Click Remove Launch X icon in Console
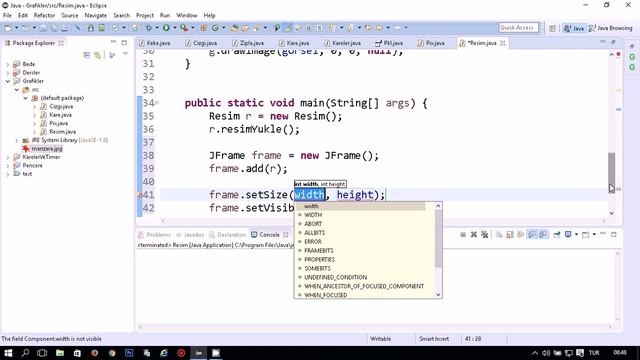The image size is (640, 360). 474,235
